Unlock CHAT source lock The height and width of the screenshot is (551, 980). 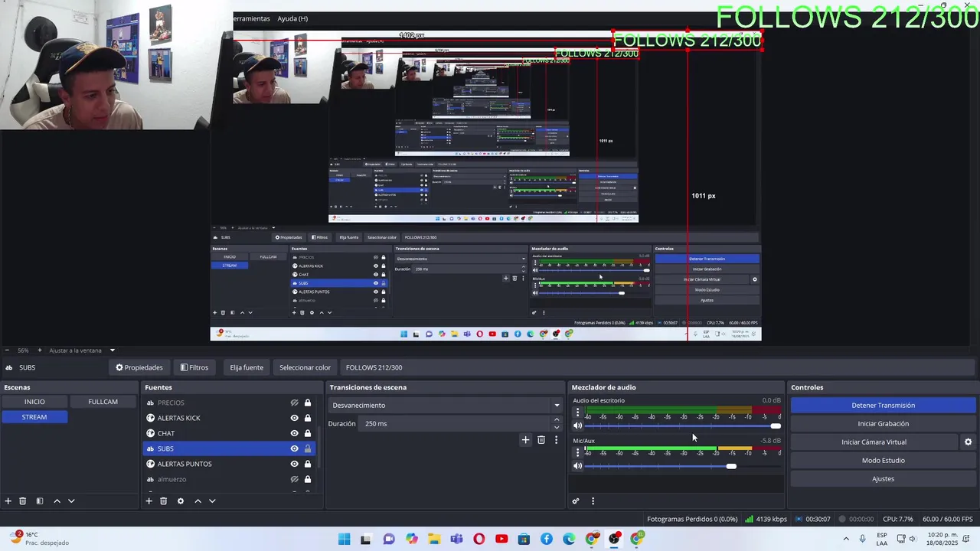pyautogui.click(x=308, y=433)
